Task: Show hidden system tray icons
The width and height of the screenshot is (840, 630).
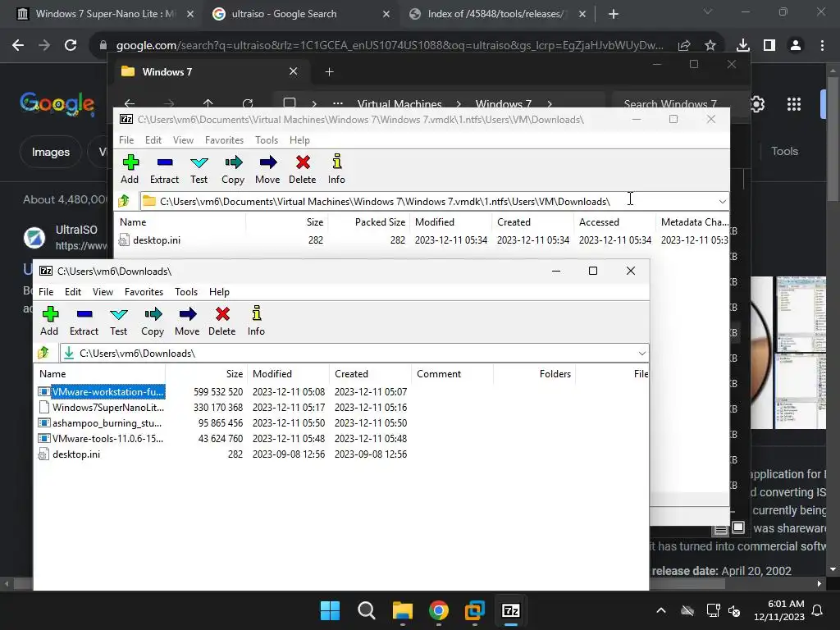Action: (x=661, y=610)
